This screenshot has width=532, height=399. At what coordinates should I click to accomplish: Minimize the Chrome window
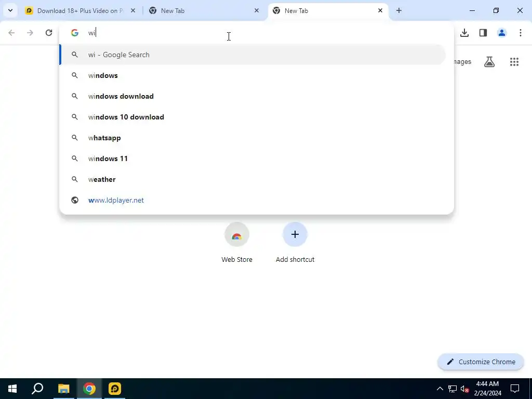click(472, 10)
